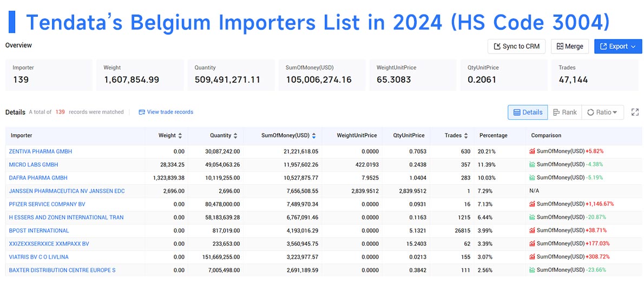Open MICRO LABS GMBH importer
Screen dimensions: 644x281
tap(33, 165)
